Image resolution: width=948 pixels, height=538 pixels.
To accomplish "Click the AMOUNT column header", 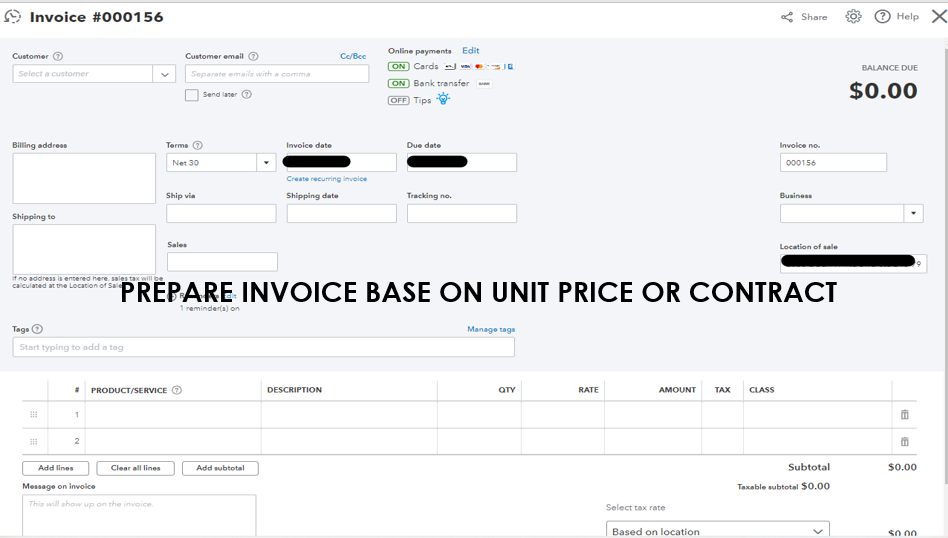I will point(677,390).
